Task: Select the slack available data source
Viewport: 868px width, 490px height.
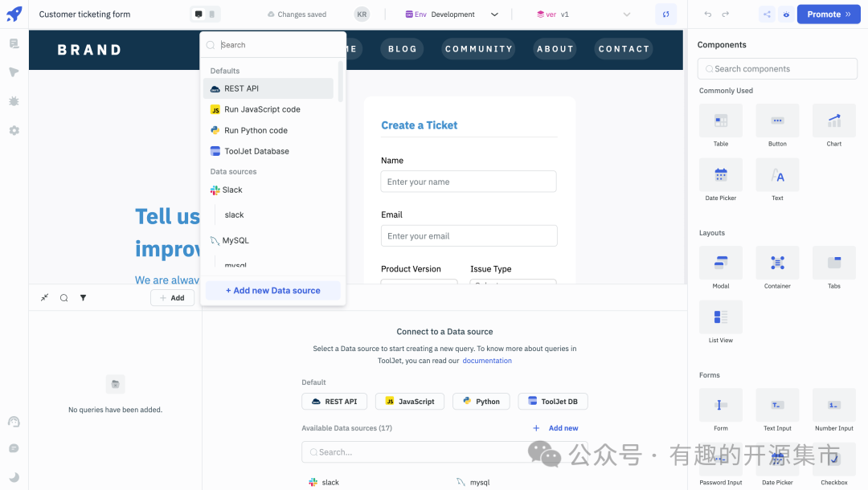Action: click(x=324, y=482)
